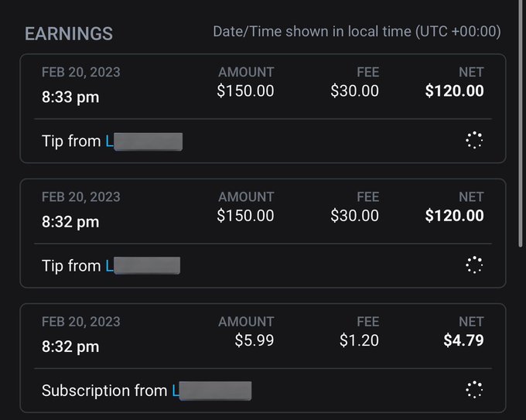526x420 pixels.
Task: Click the pending status icon on the 8:32 pm tip
Action: 474,265
